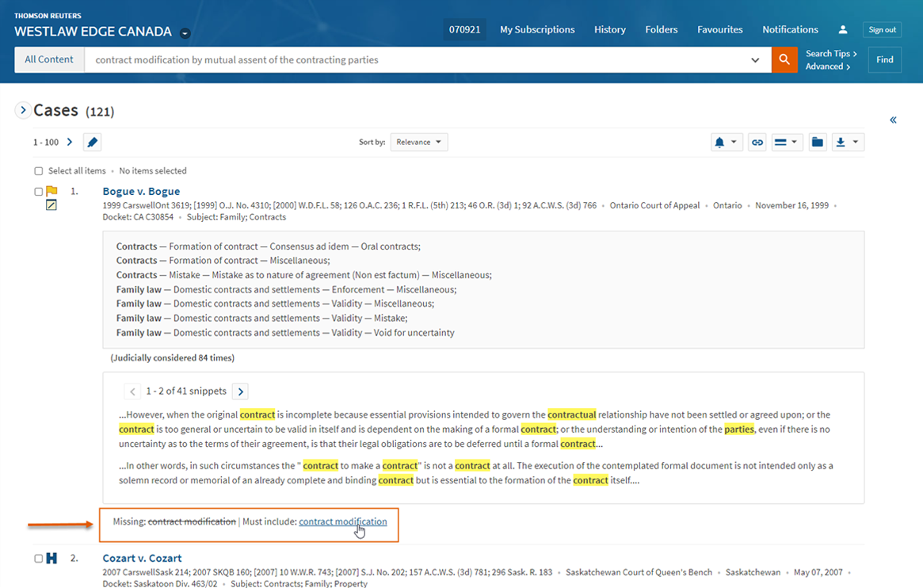Expand the Cases section chevron
Viewport: 923px width, 588px height.
coord(22,110)
